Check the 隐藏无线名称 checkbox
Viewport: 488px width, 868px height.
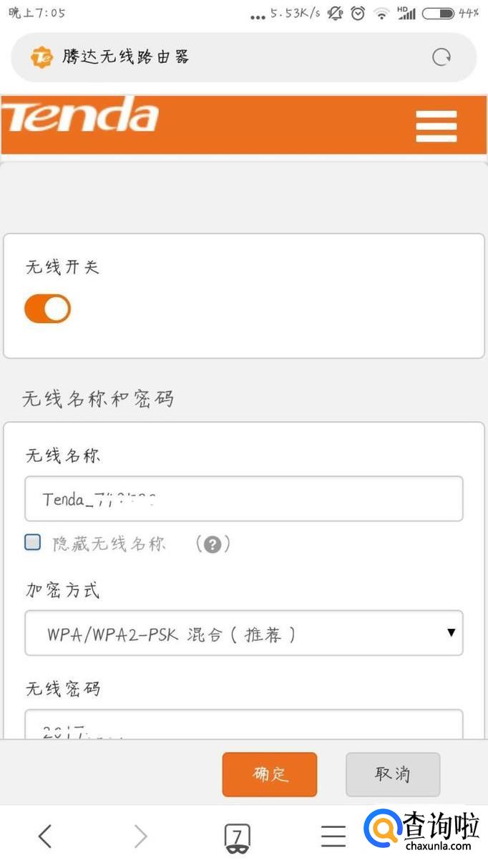coord(33,543)
